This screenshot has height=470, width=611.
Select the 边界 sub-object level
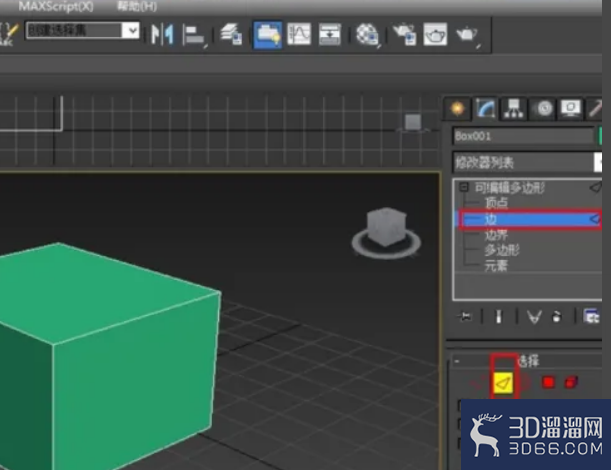(496, 235)
